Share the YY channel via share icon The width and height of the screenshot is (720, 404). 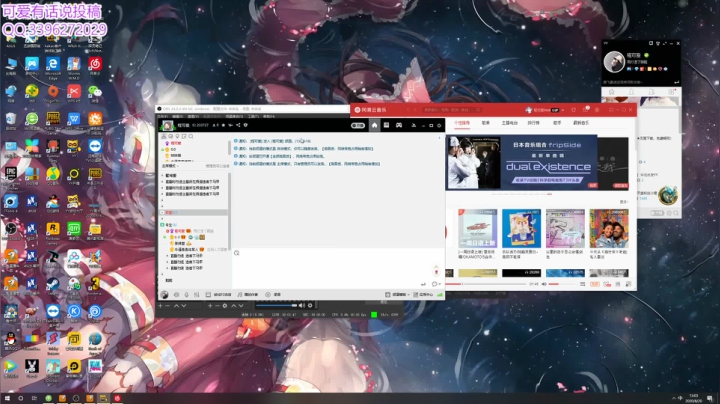click(238, 125)
